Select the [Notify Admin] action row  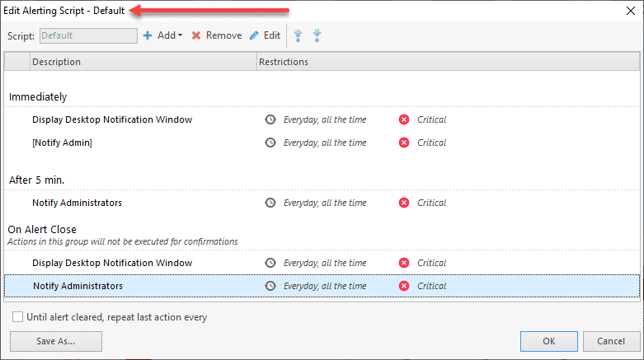click(63, 143)
